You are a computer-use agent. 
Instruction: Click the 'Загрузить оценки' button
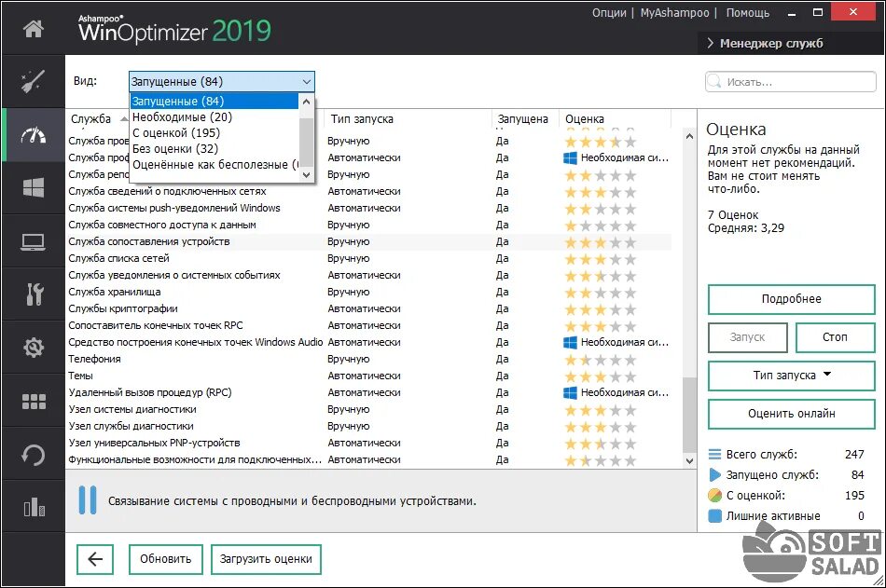tap(266, 559)
